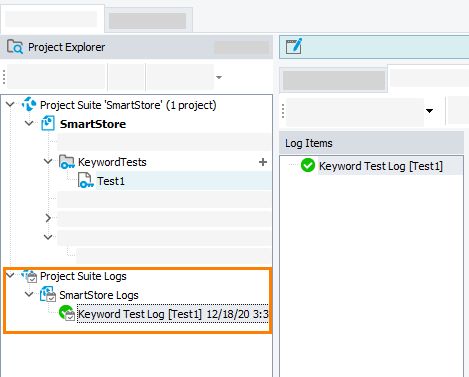Image resolution: width=469 pixels, height=377 pixels.
Task: Click the Project Suite Logs icon
Action: (29, 276)
